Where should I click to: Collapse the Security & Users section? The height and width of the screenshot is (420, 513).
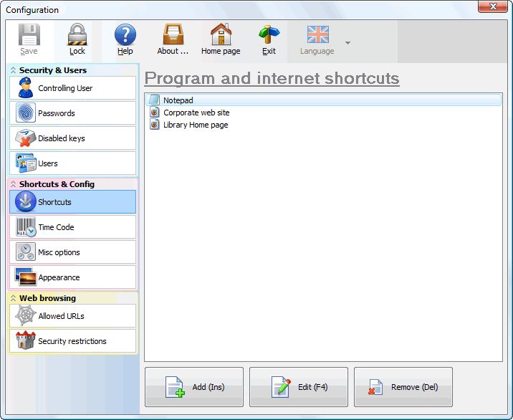tap(13, 70)
